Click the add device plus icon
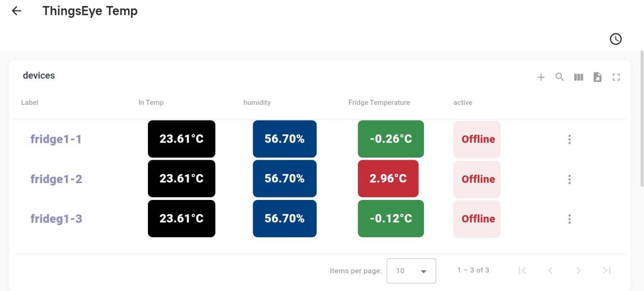The image size is (644, 291). point(541,77)
